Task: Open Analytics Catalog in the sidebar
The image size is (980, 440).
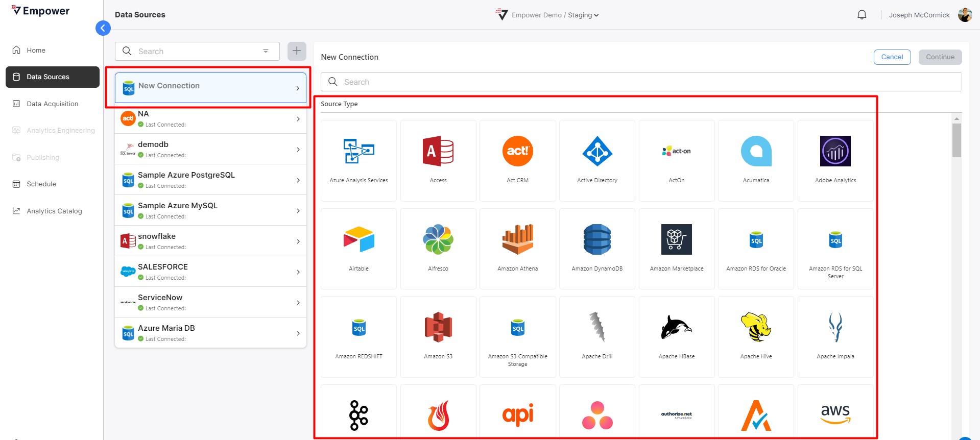Action: click(53, 211)
